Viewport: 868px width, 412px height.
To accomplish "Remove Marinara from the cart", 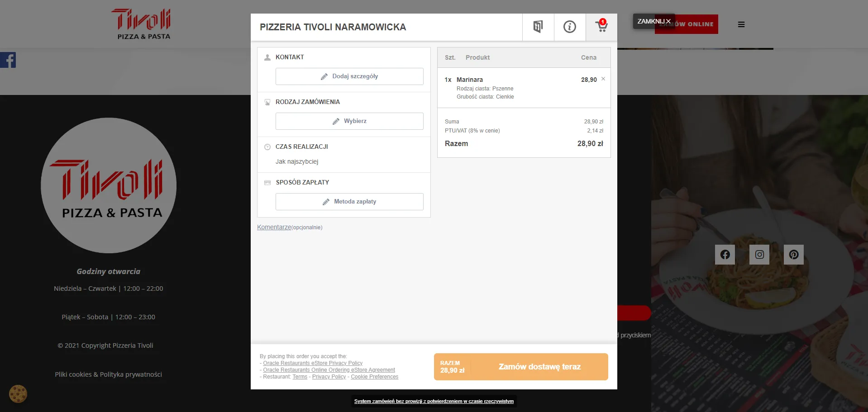I will 603,79.
